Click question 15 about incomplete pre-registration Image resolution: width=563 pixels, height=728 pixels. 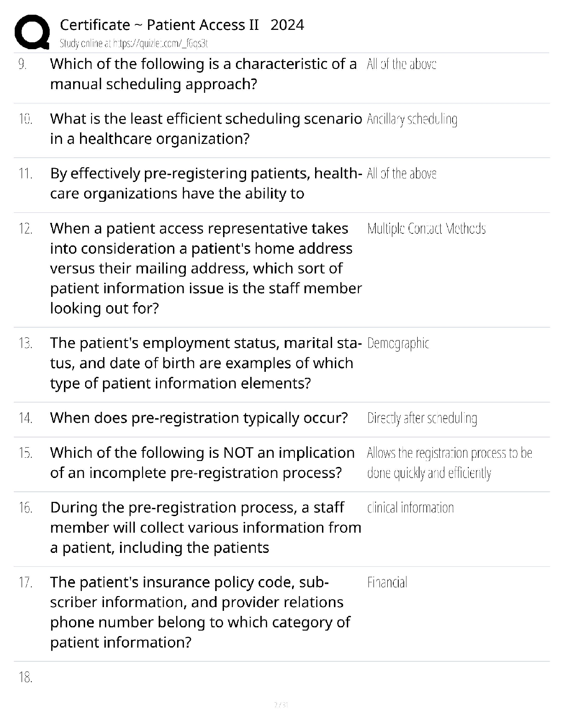pyautogui.click(x=202, y=463)
